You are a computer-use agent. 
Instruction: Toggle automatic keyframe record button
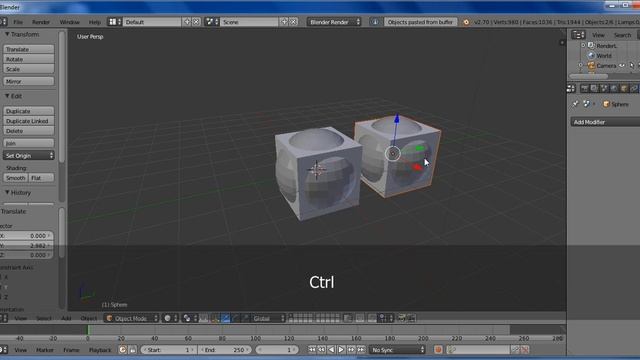click(438, 350)
